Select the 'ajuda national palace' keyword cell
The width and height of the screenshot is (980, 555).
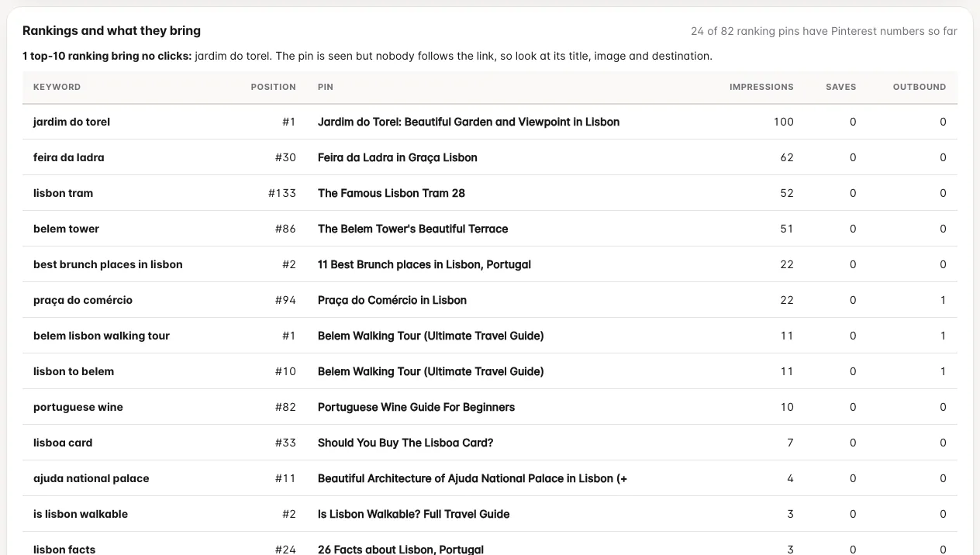click(x=91, y=478)
